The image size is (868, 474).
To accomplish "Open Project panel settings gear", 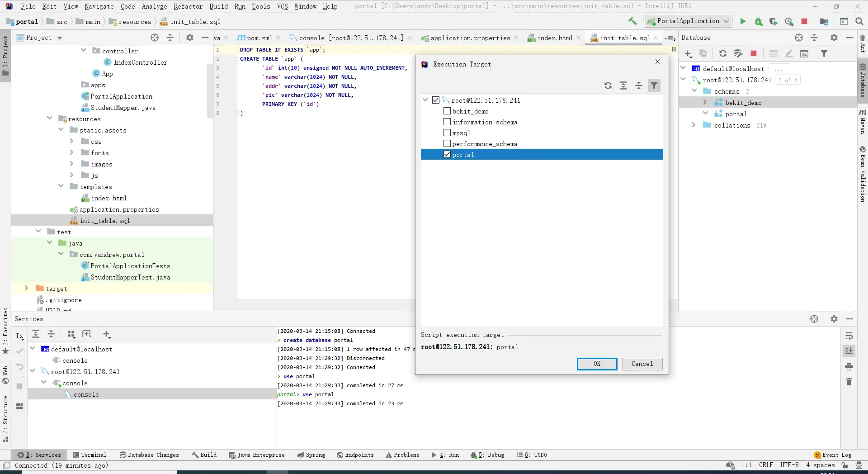I will click(x=190, y=38).
